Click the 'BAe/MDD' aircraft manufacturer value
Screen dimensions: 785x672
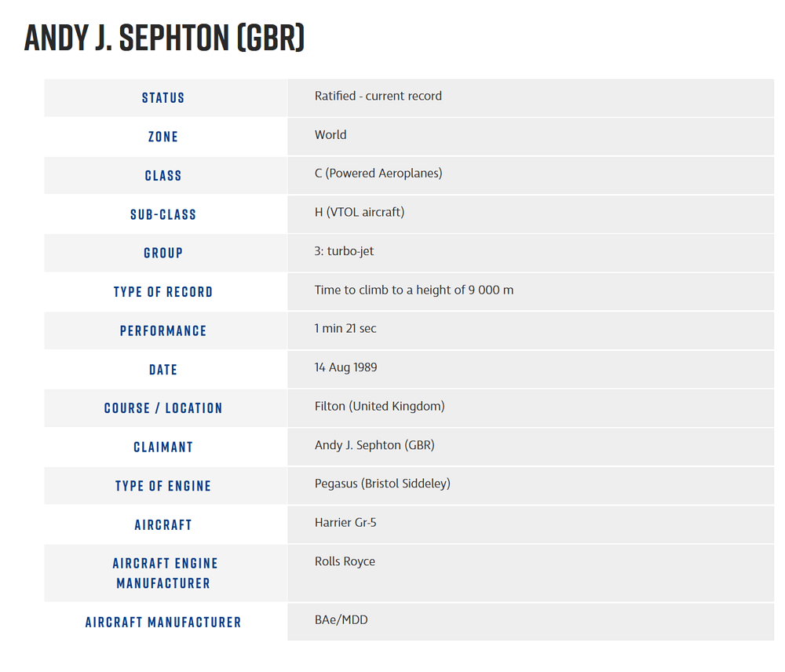tap(341, 620)
